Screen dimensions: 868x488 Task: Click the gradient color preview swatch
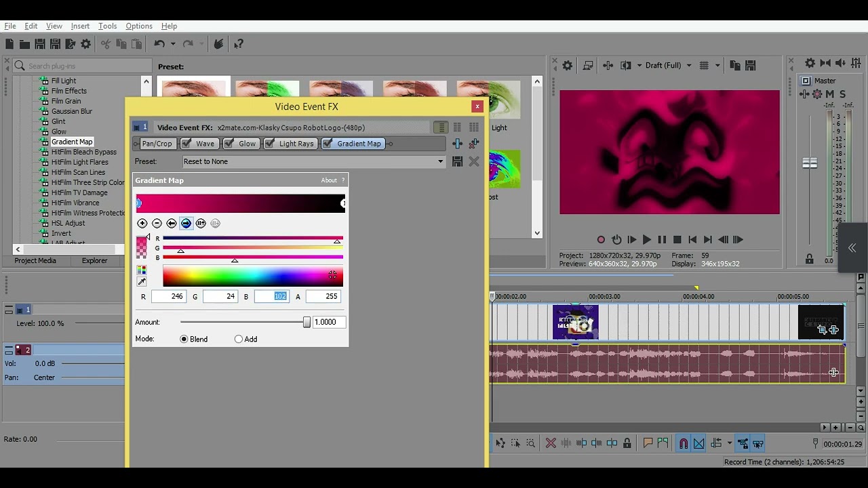point(142,247)
